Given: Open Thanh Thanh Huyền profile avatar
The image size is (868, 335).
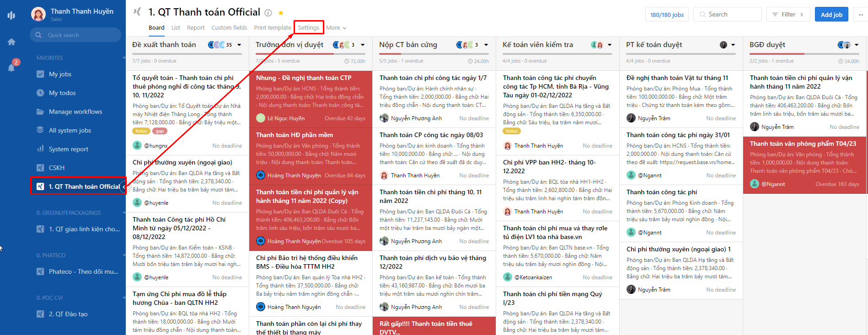Looking at the screenshot, I should [38, 14].
